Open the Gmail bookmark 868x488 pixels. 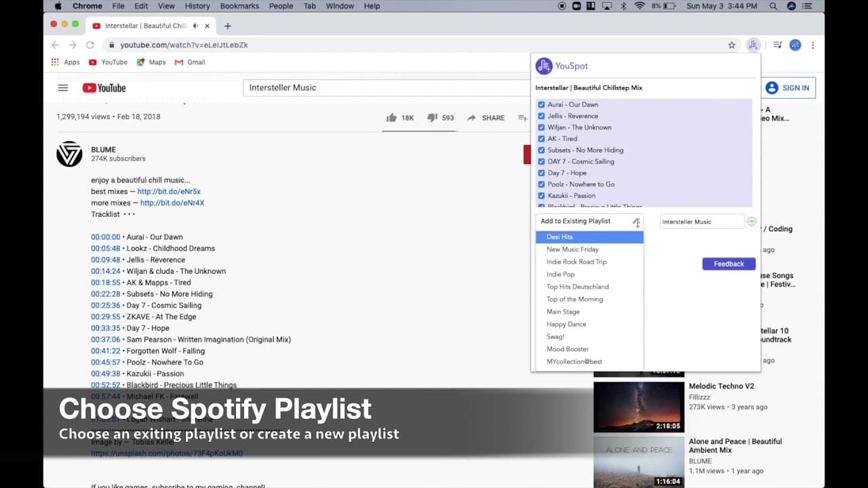coord(190,62)
